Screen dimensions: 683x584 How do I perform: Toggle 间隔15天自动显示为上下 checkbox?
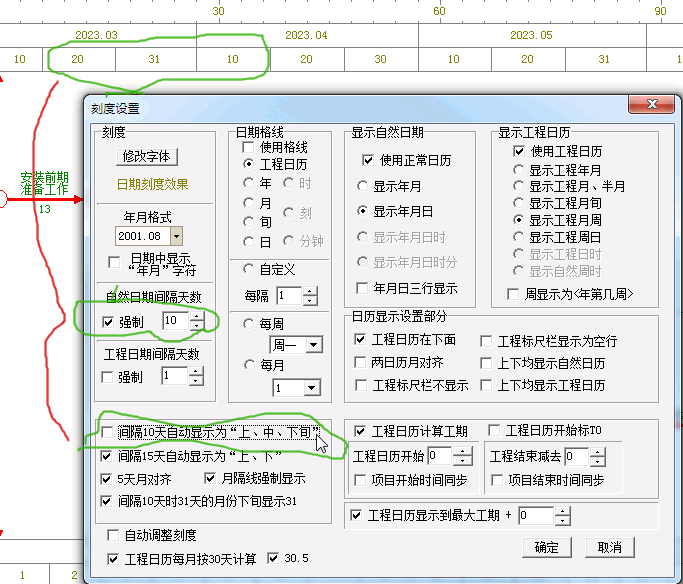tap(106, 456)
